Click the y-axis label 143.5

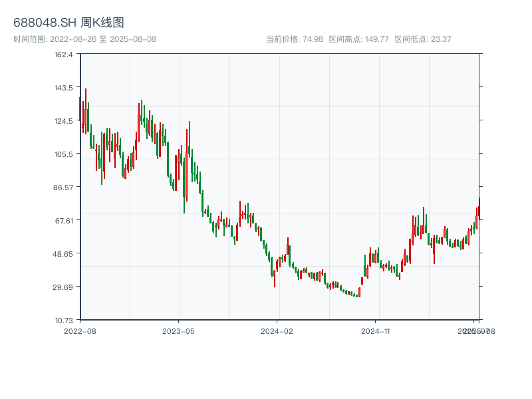[x=64, y=88]
